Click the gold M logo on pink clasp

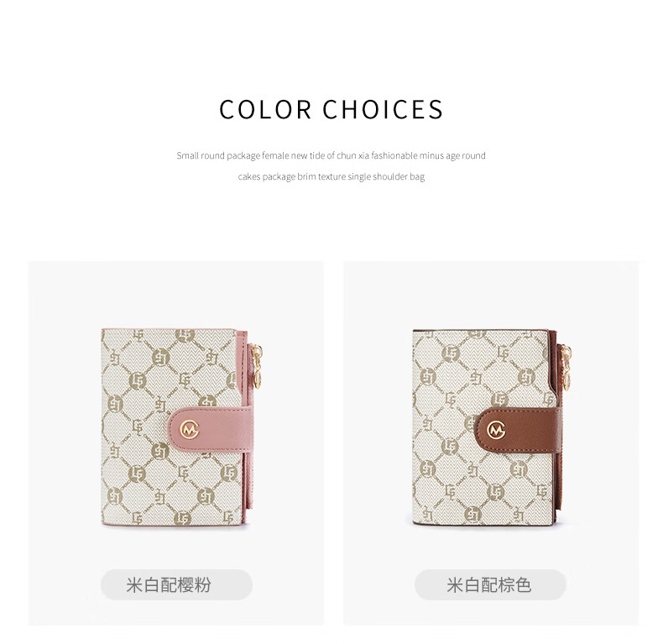189,430
